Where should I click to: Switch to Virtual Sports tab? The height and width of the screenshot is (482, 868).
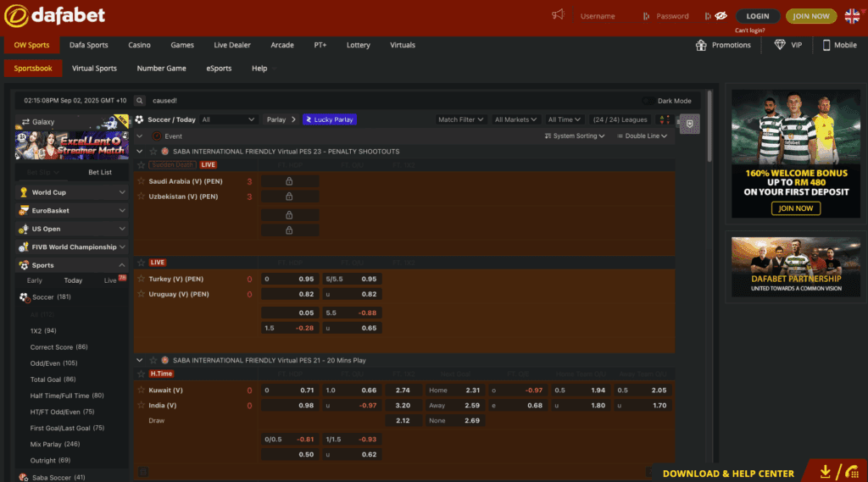(95, 69)
